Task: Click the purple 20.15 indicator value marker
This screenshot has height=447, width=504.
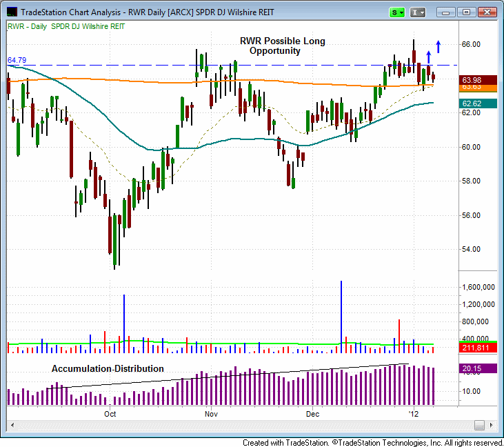Action: point(478,368)
